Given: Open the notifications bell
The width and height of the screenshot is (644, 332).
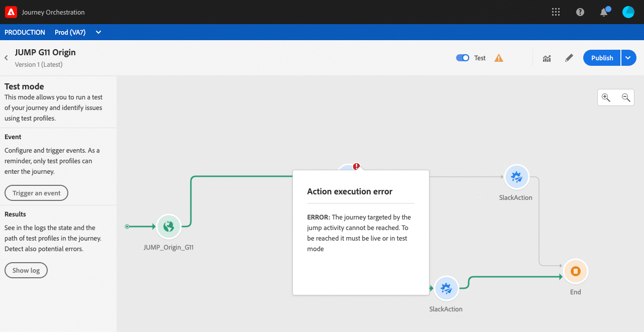Looking at the screenshot, I should (604, 12).
